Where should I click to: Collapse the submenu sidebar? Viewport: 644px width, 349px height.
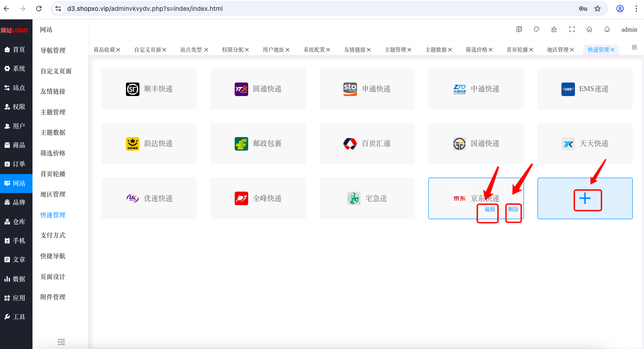pos(61,342)
